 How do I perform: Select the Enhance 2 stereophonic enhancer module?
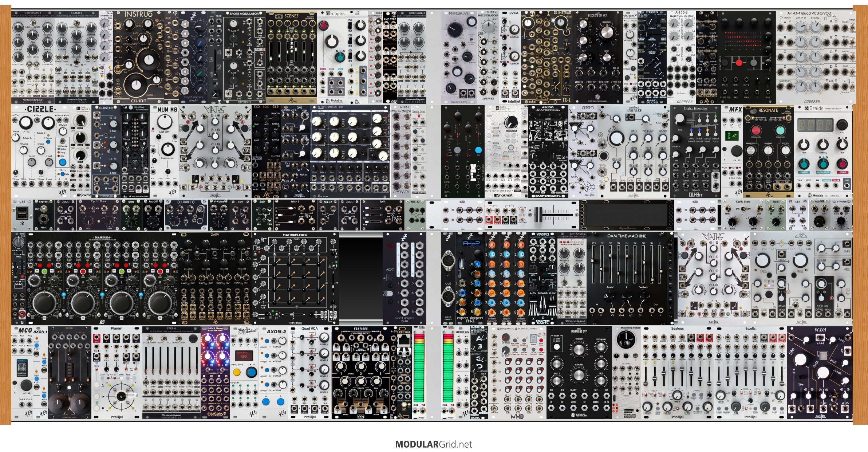click(x=572, y=278)
